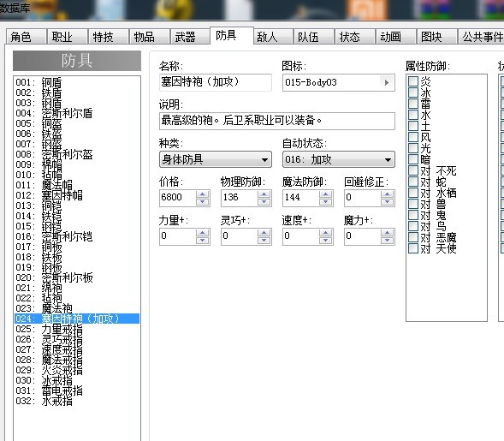Decrease 魔法防御 with the down arrow
The image size is (504, 441).
point(326,202)
